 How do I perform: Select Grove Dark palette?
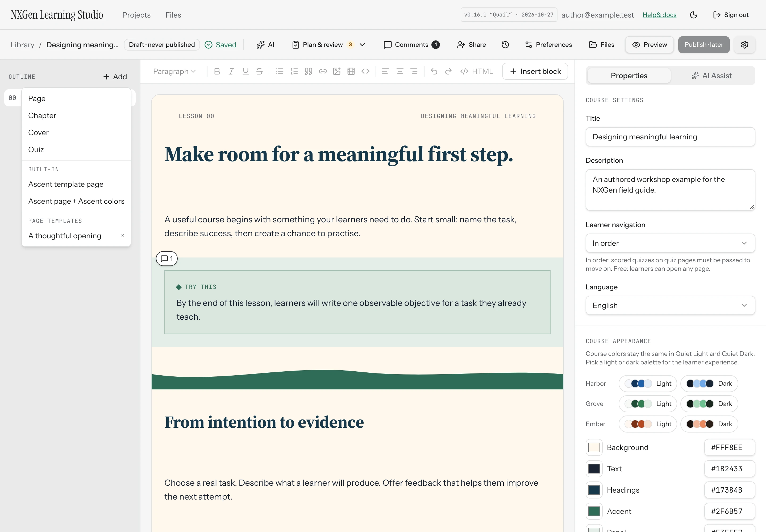click(x=709, y=404)
